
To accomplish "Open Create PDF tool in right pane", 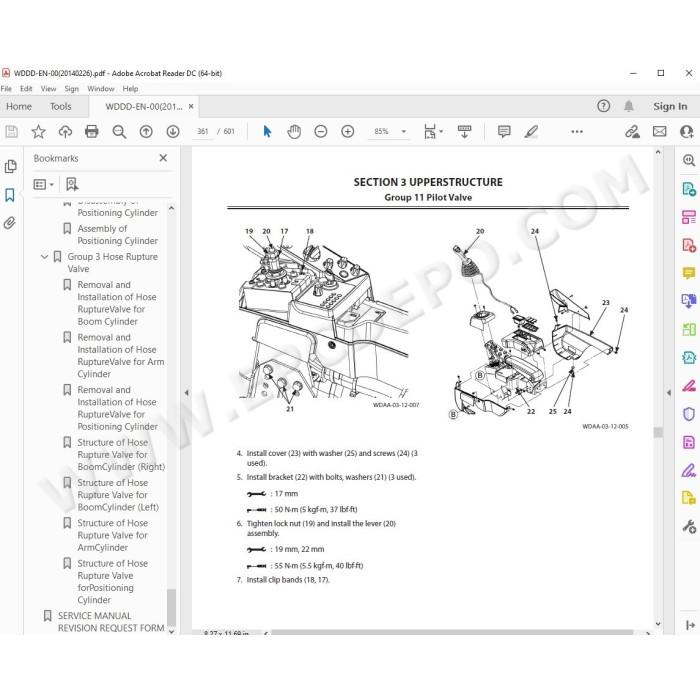I will point(689,245).
